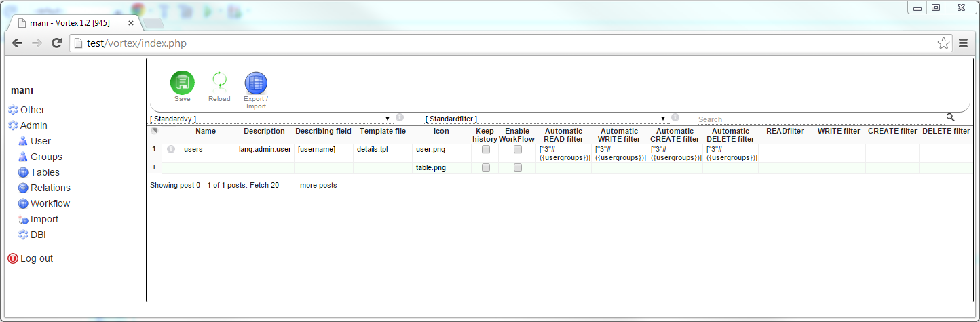Click the Name cell in new row
The width and height of the screenshot is (980, 322).
[x=205, y=167]
